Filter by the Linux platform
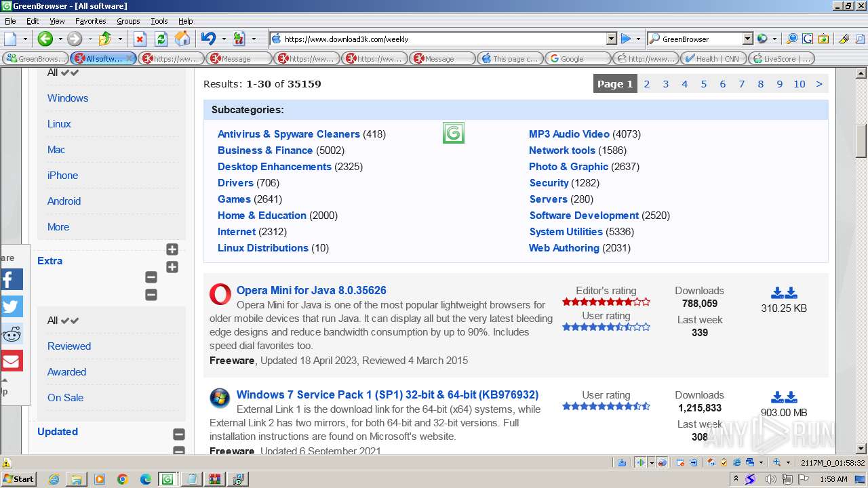The height and width of the screenshot is (488, 868). [59, 124]
